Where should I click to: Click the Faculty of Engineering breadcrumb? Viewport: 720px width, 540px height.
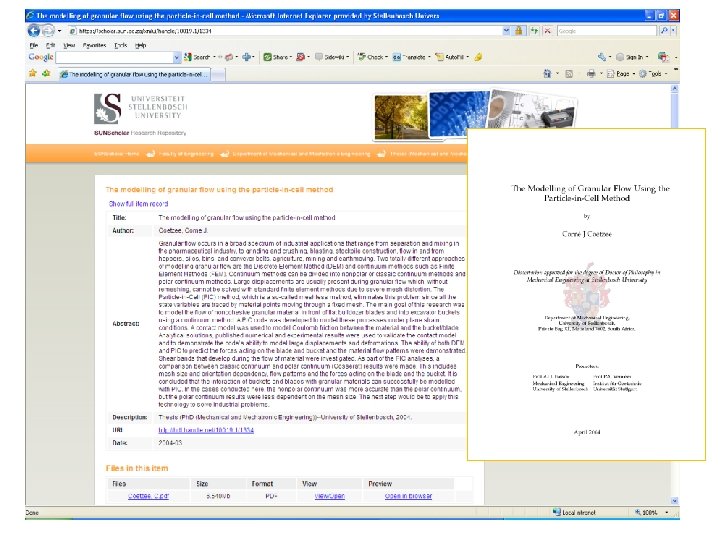[x=186, y=154]
